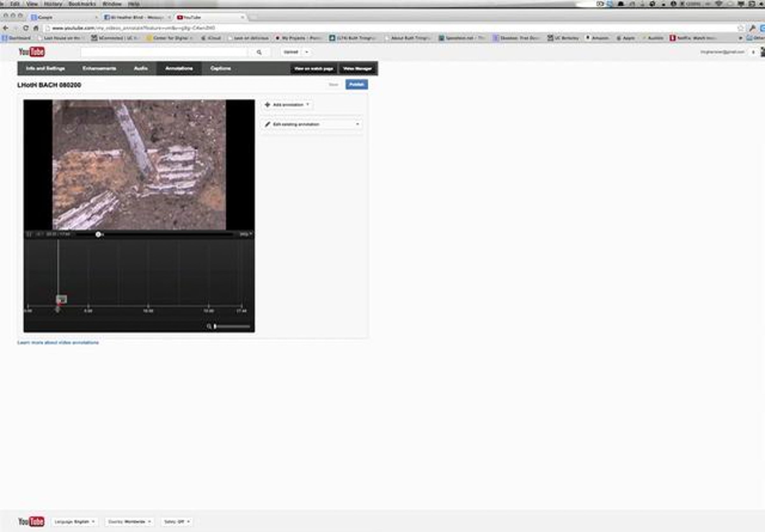Switch to the Captions tab
The height and width of the screenshot is (532, 765).
(x=220, y=68)
